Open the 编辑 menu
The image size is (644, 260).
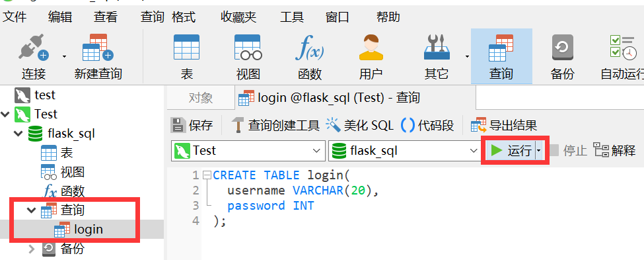click(60, 17)
